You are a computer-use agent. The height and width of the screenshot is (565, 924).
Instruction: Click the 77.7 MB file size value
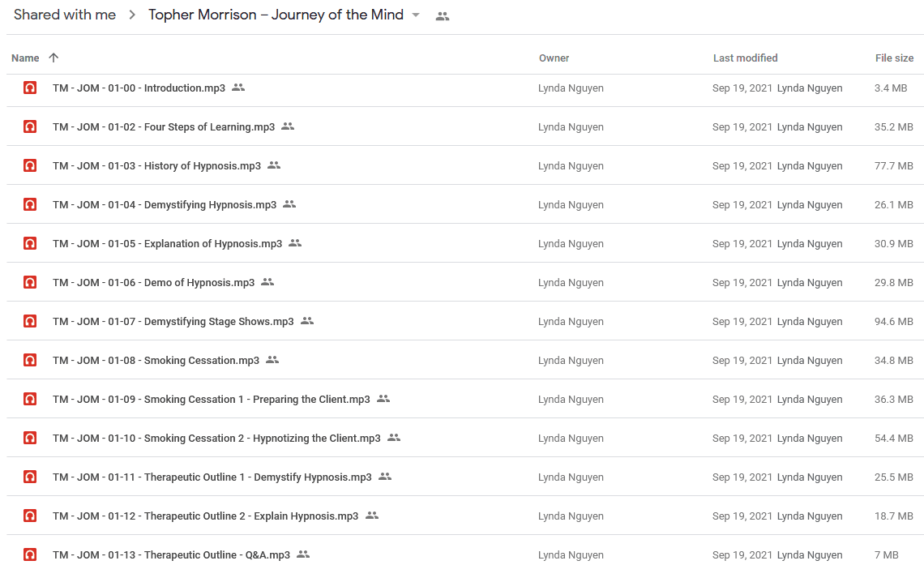pyautogui.click(x=893, y=165)
